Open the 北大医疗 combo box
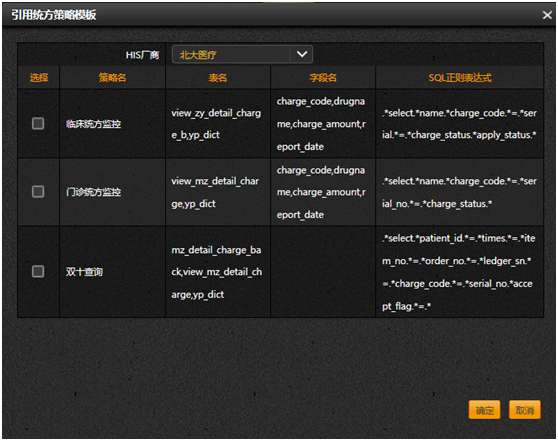The width and height of the screenshot is (558, 441). point(242,54)
